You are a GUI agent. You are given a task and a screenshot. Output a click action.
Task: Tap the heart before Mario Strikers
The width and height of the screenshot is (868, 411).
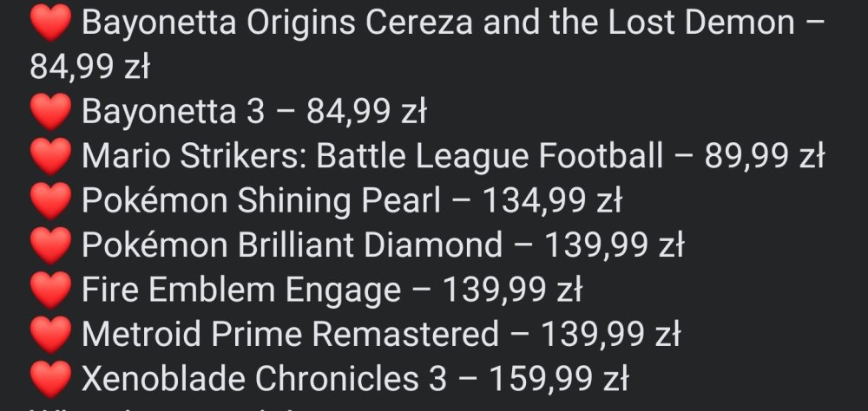click(x=49, y=158)
